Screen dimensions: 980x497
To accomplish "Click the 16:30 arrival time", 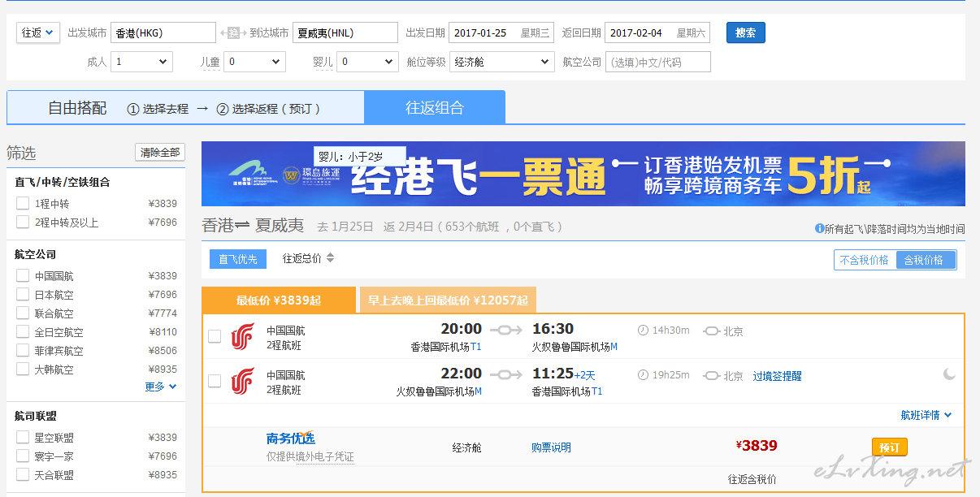I will (553, 329).
